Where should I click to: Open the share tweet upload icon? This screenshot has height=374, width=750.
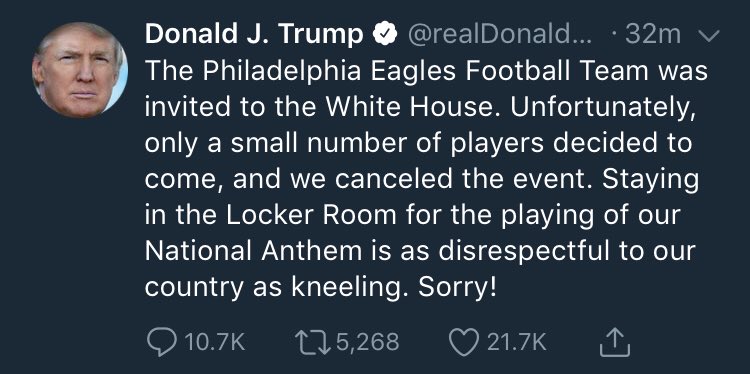point(615,342)
